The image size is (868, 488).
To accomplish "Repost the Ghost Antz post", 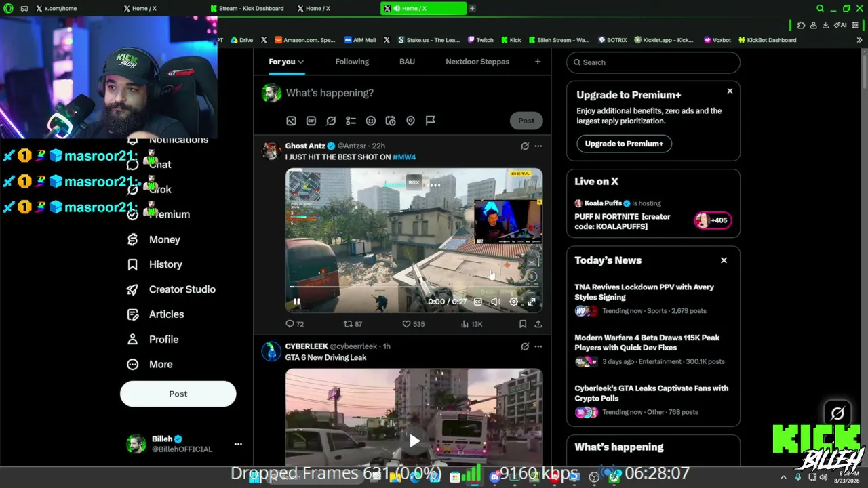I will pos(353,324).
